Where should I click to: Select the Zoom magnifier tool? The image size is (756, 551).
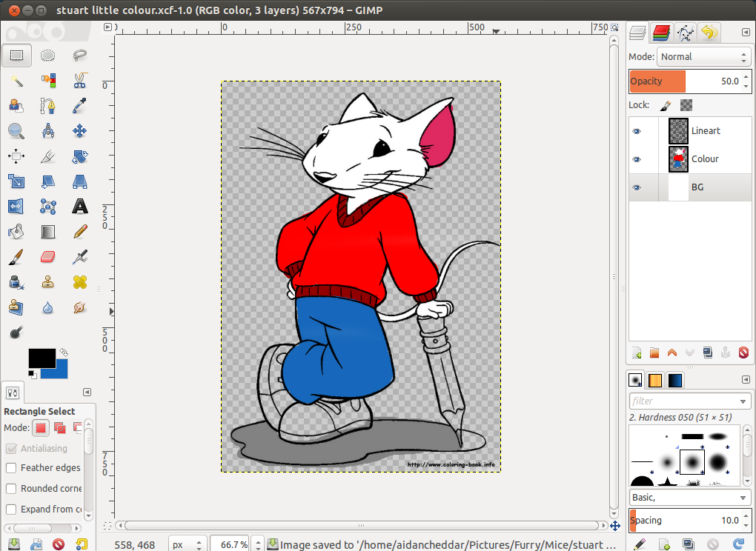tap(17, 130)
